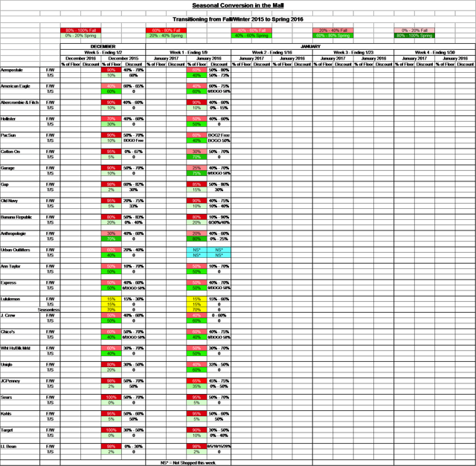This screenshot has height=466, width=476.
Task: Select the '0% - 20% Spring' legend cell
Action: [80, 36]
